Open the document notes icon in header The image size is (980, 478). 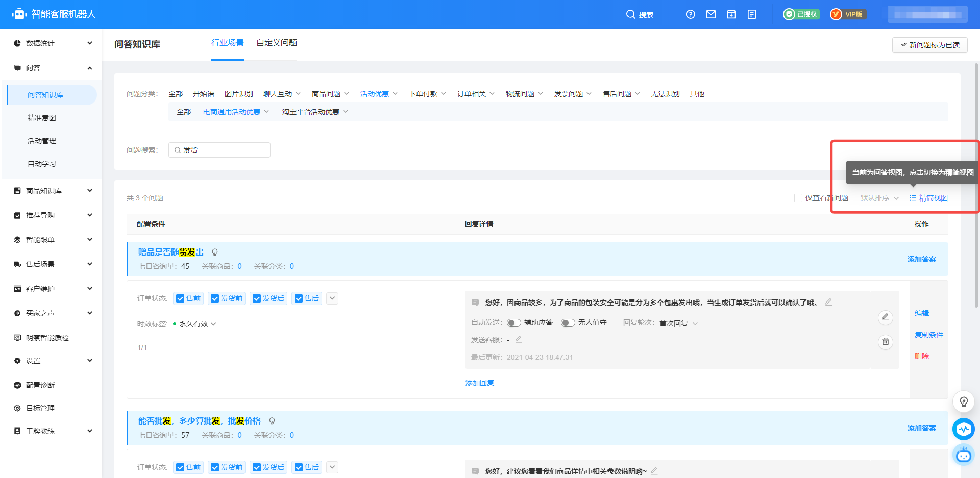coord(752,14)
